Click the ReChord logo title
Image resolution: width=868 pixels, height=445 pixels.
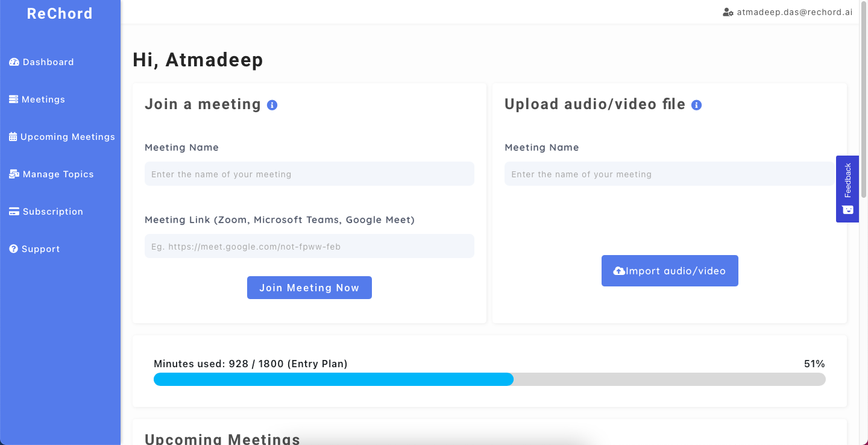(60, 13)
